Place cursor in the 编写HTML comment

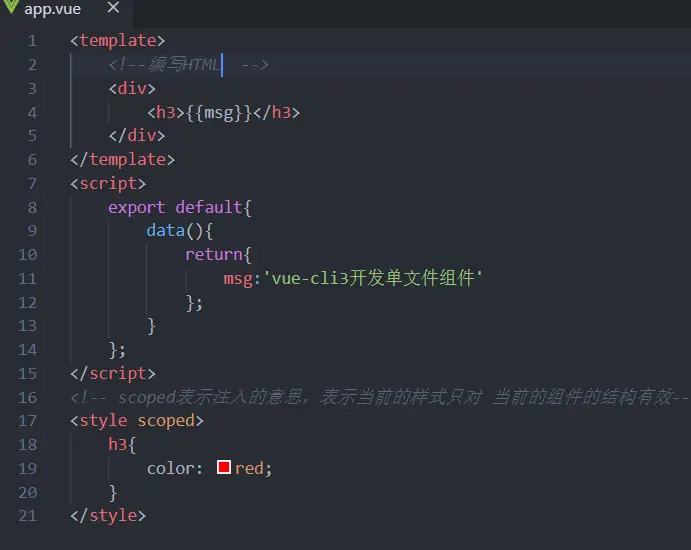[x=188, y=65]
